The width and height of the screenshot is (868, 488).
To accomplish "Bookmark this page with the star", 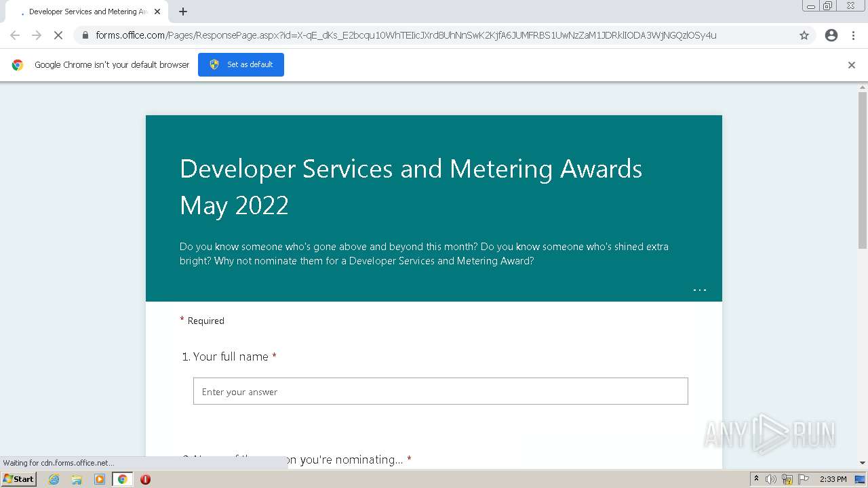I will coord(804,35).
